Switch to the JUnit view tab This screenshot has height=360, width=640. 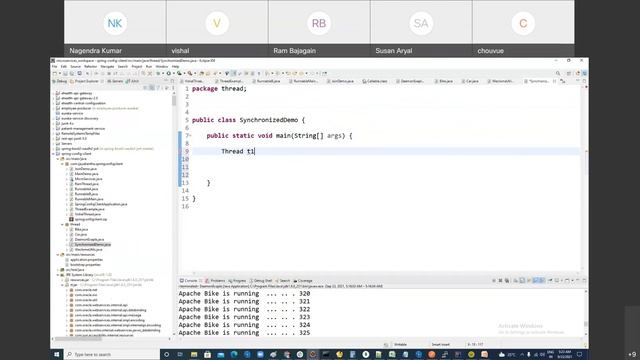pyautogui.click(x=133, y=81)
